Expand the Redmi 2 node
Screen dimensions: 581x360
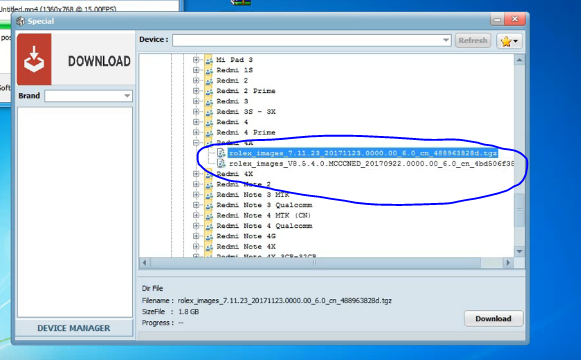(196, 80)
